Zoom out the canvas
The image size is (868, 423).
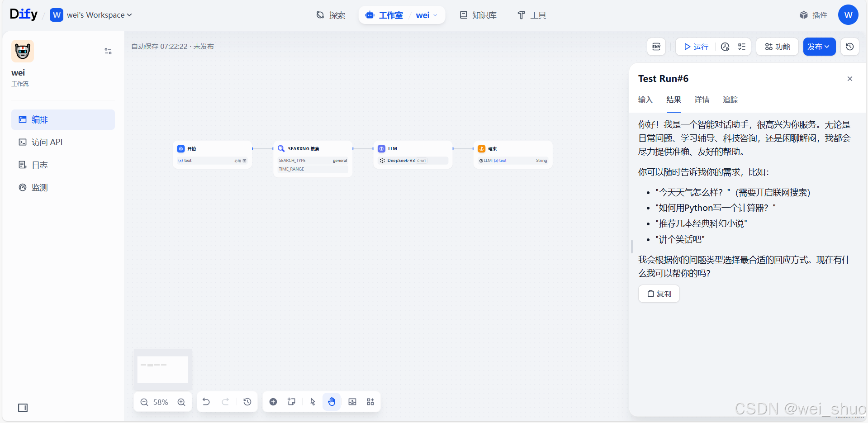(x=144, y=402)
